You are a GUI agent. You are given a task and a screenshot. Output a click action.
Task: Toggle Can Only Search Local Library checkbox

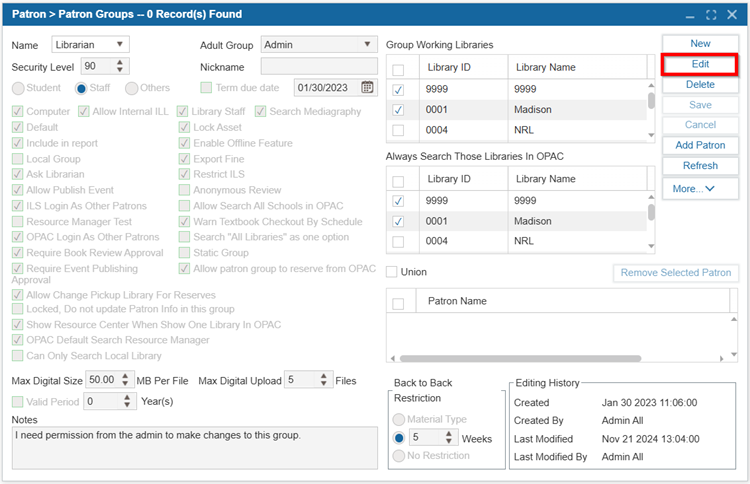click(x=17, y=355)
